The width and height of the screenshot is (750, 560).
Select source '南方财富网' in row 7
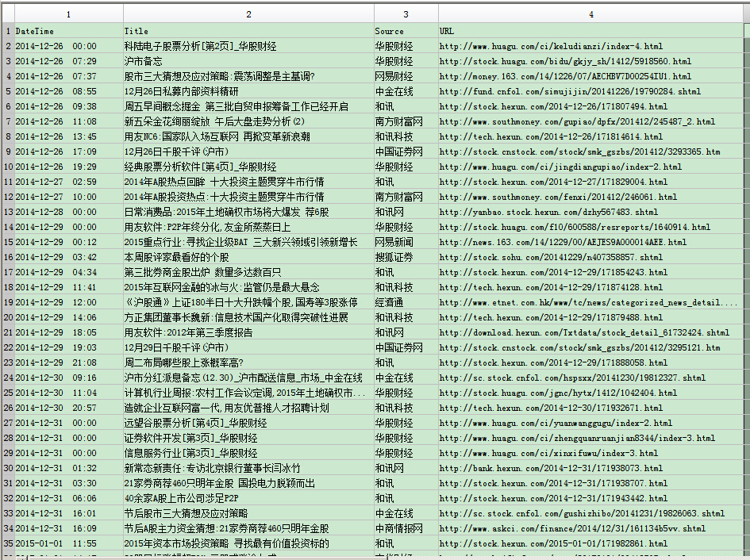[406, 121]
